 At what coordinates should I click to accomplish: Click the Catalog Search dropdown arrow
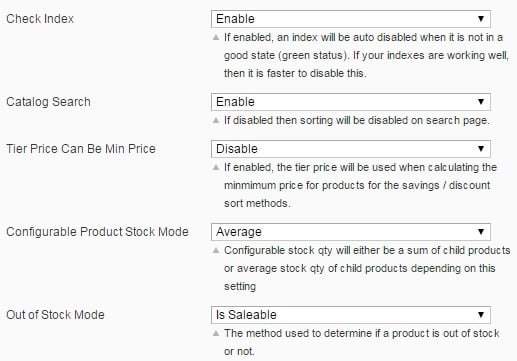pos(481,102)
